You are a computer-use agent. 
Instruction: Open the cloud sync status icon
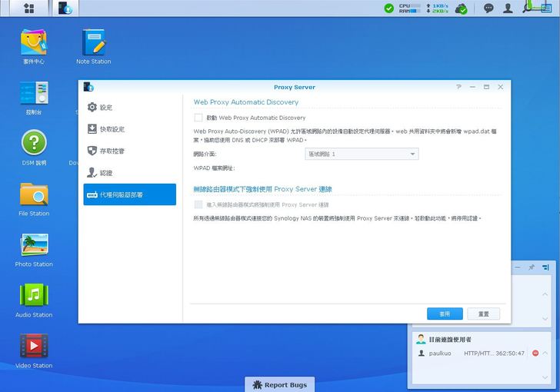coord(461,8)
